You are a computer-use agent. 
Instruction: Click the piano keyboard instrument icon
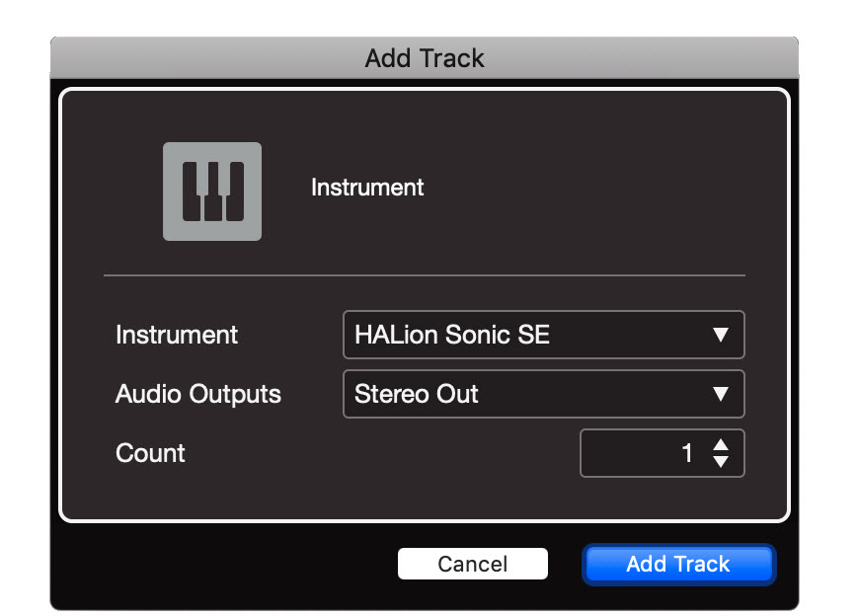212,192
